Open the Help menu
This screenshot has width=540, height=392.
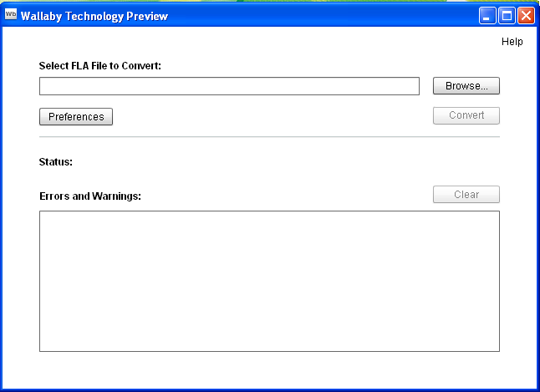(x=512, y=42)
